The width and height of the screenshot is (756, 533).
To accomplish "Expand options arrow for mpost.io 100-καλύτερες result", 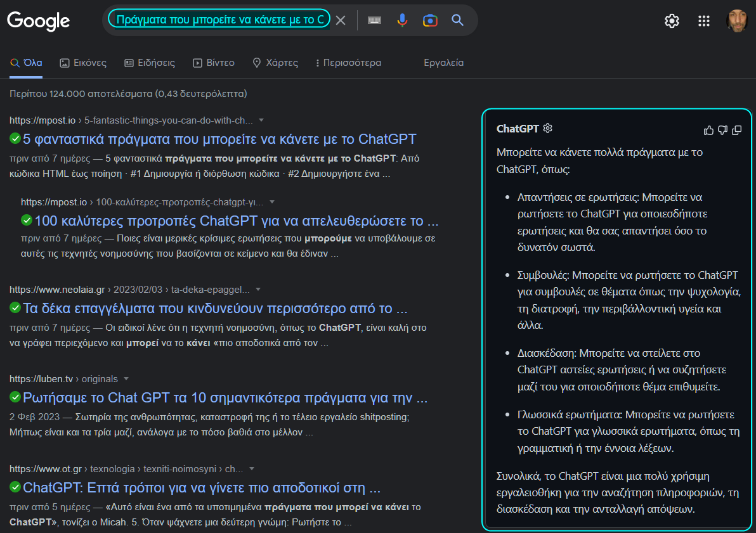I will (272, 202).
